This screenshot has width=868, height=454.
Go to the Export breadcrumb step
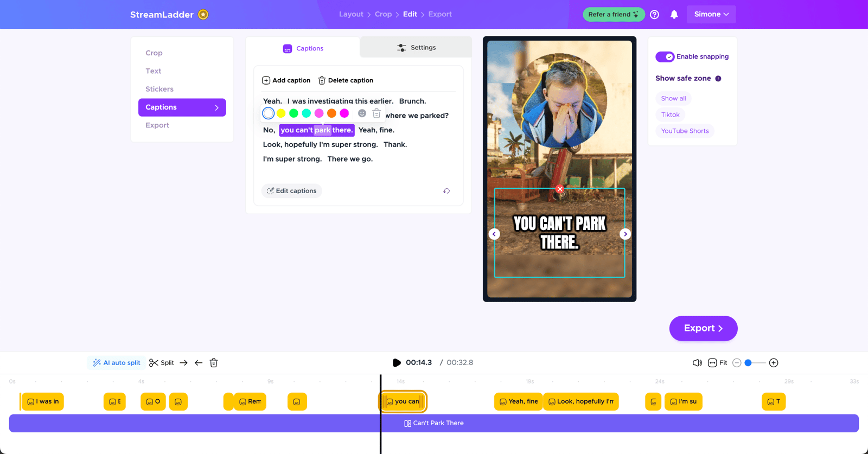click(440, 14)
